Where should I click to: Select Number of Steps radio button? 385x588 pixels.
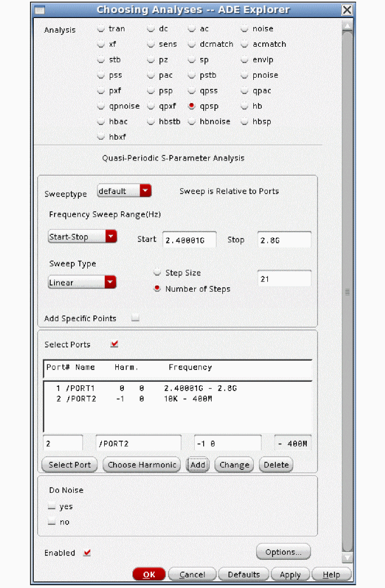point(158,288)
